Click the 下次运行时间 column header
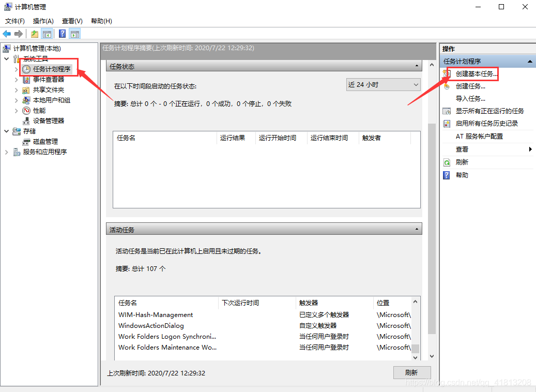Image resolution: width=536 pixels, height=392 pixels. tap(257, 303)
